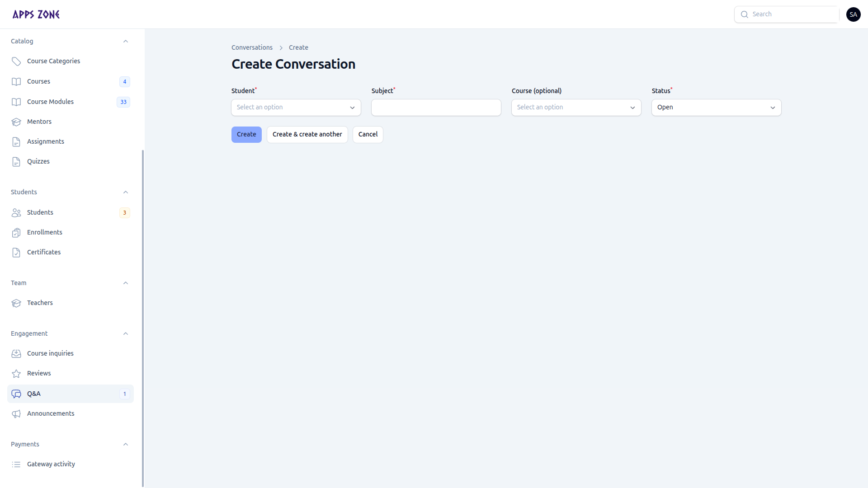Viewport: 868px width, 488px height.
Task: Click Create & create another button
Action: (307, 135)
